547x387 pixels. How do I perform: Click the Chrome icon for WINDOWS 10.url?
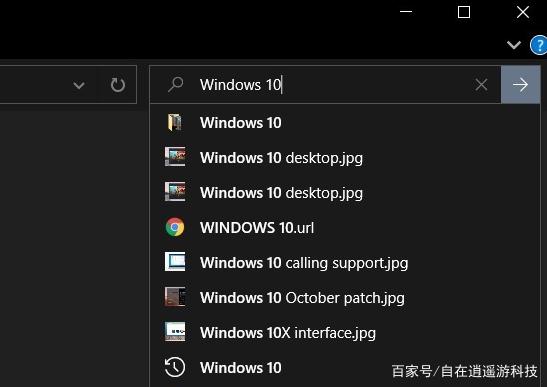[x=175, y=227]
